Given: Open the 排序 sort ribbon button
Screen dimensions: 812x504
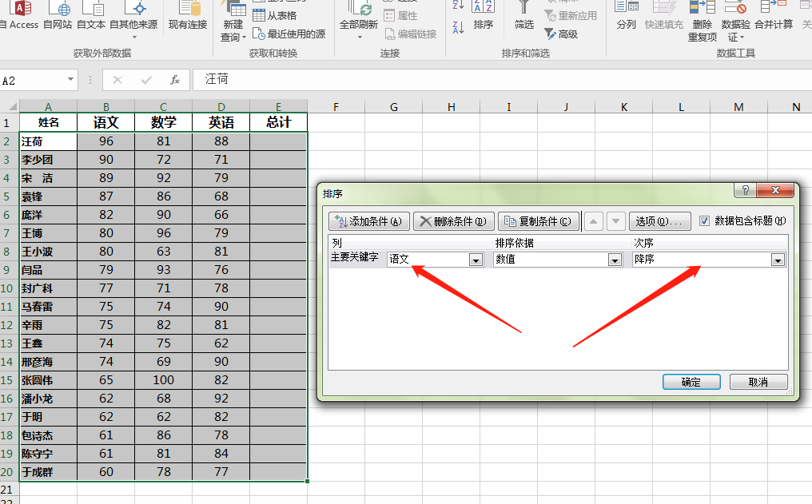Looking at the screenshot, I should coord(484,15).
